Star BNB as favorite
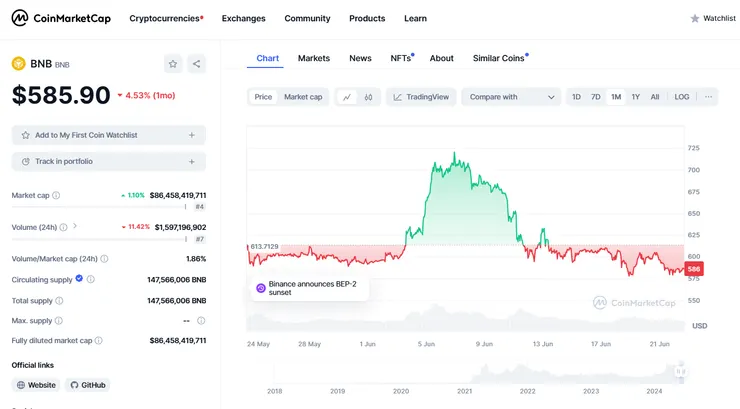The image size is (740, 409). pyautogui.click(x=173, y=64)
